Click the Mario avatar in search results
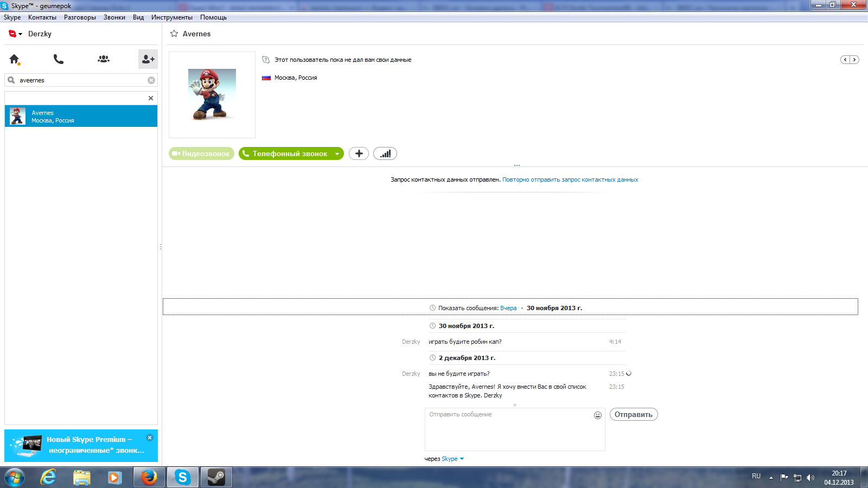Viewport: 868px width, 488px height. (17, 116)
